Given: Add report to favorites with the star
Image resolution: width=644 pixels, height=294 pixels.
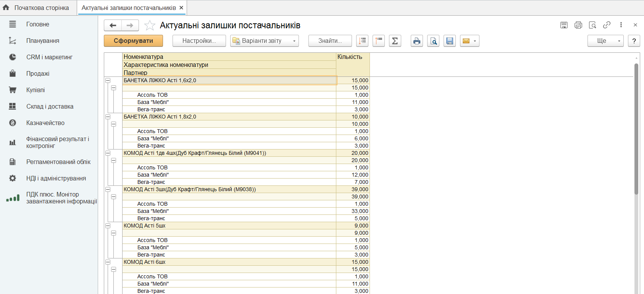Looking at the screenshot, I should click(150, 25).
